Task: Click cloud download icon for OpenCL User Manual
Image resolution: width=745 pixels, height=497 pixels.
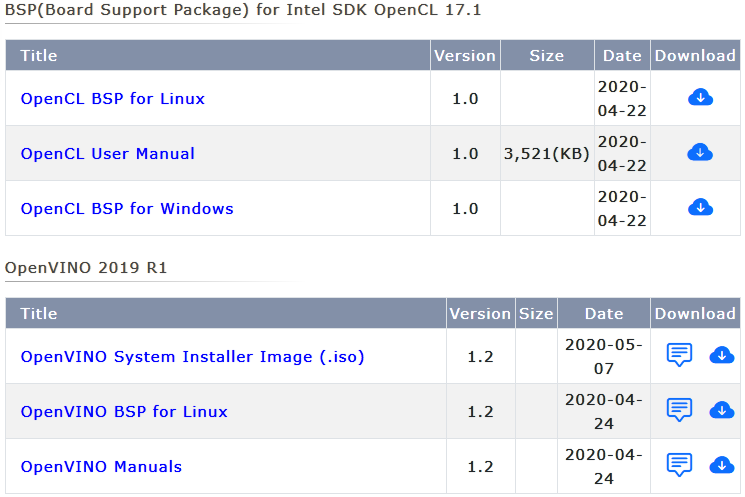Action: tap(701, 152)
